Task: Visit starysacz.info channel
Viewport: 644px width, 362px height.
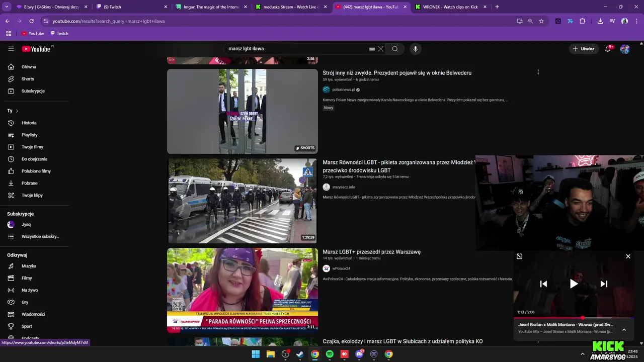Action: point(344,187)
